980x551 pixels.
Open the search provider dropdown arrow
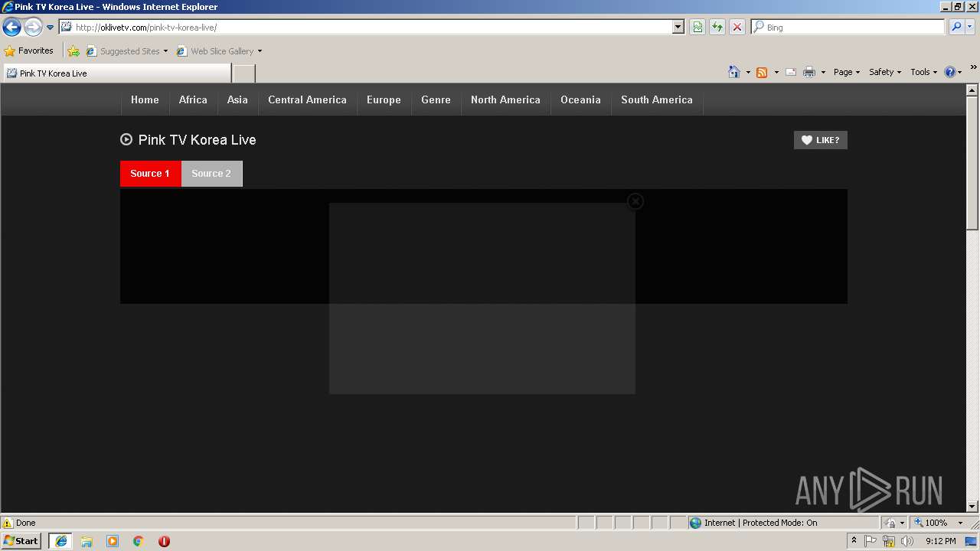970,28
